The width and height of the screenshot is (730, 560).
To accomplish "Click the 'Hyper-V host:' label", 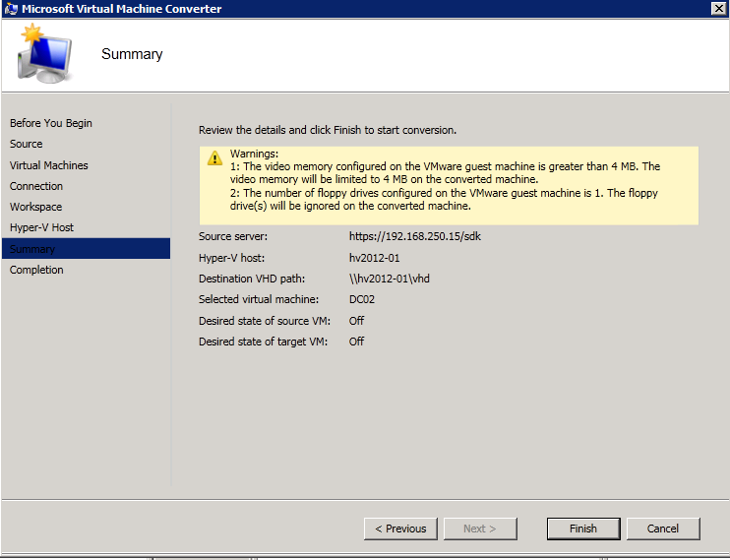I will 231,258.
